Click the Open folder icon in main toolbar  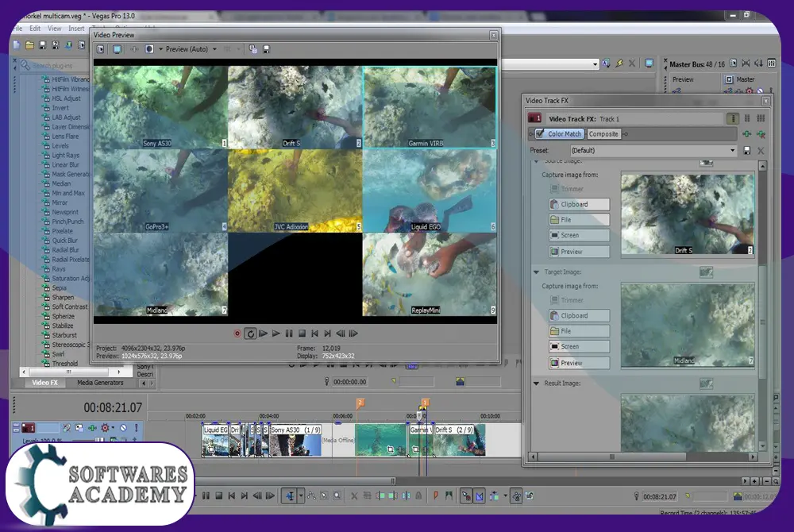click(30, 45)
